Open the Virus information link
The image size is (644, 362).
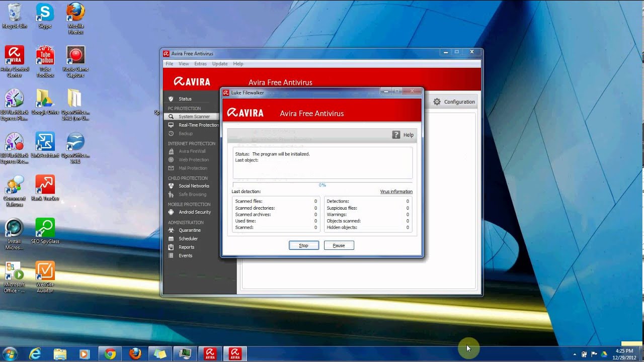396,192
